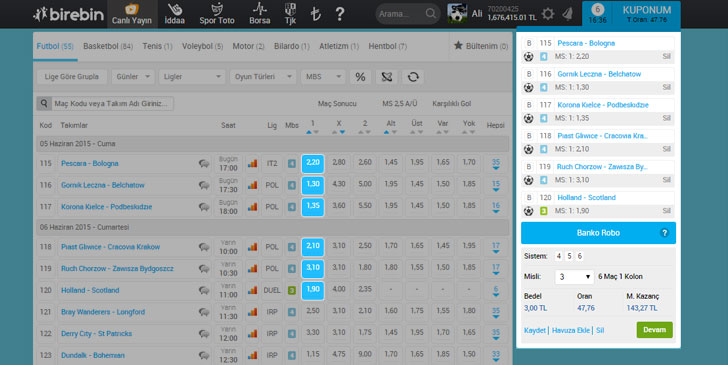Open the Günler dropdown

133,77
